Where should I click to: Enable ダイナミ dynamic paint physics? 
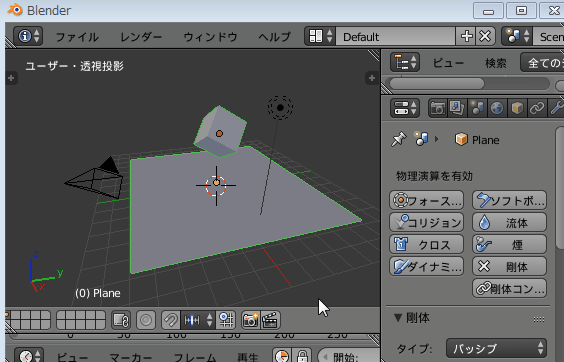(427, 267)
